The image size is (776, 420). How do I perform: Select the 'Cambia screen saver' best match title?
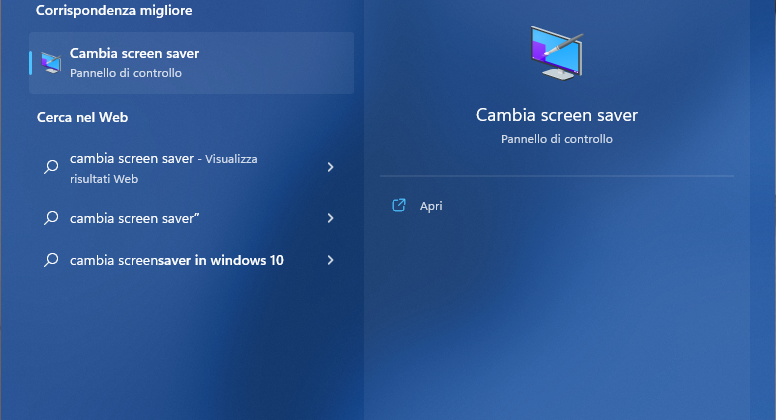click(x=134, y=54)
